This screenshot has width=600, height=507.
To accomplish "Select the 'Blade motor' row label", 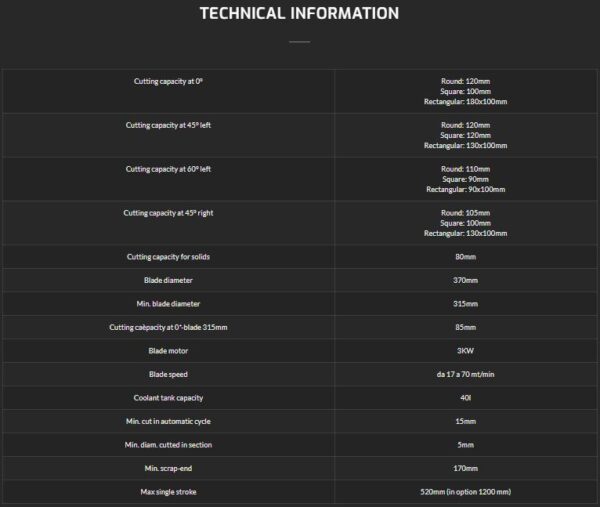I will (x=168, y=351).
